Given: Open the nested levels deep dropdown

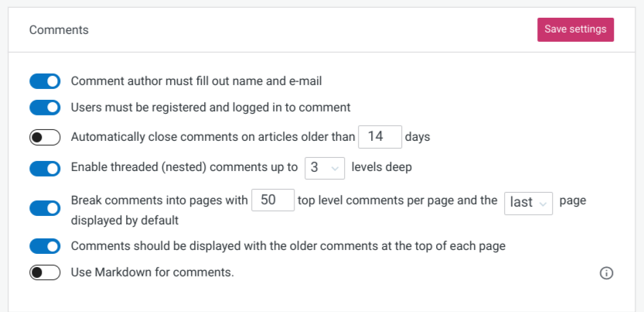Looking at the screenshot, I should (x=325, y=168).
